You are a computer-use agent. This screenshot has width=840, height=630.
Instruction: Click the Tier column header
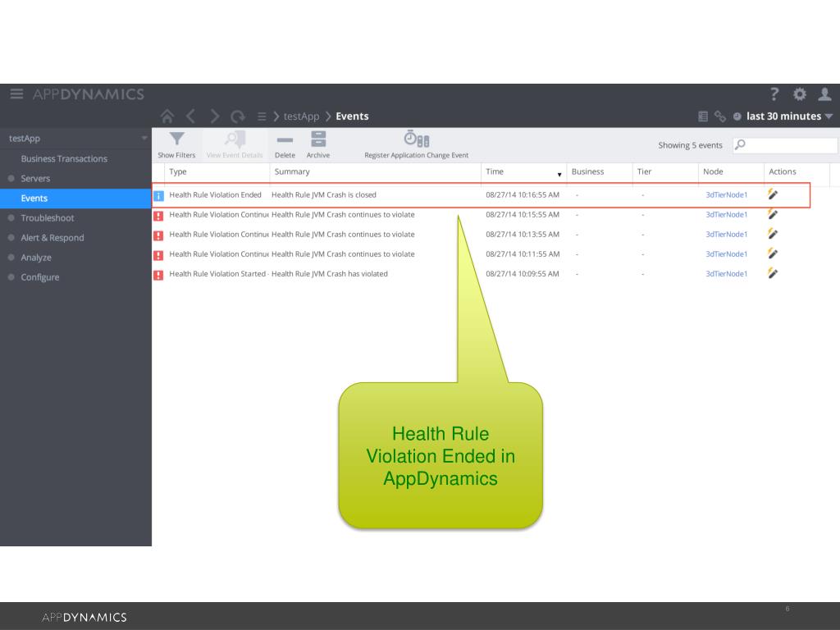click(x=645, y=172)
